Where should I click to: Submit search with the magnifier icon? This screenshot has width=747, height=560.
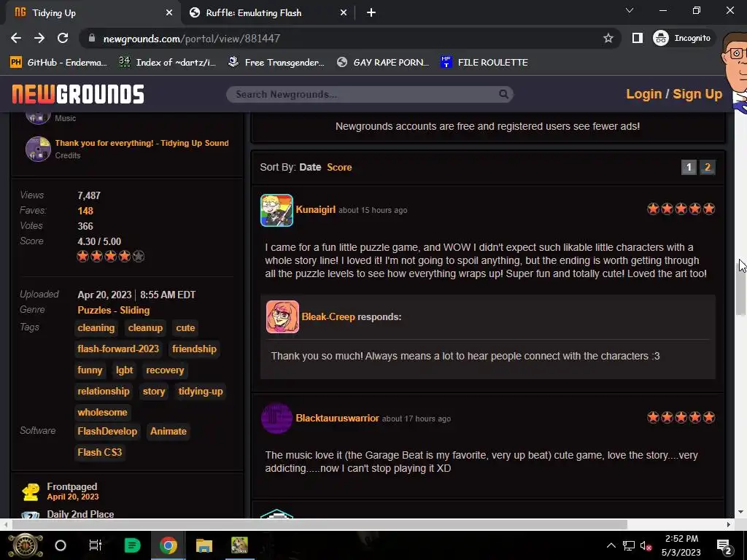coord(503,94)
